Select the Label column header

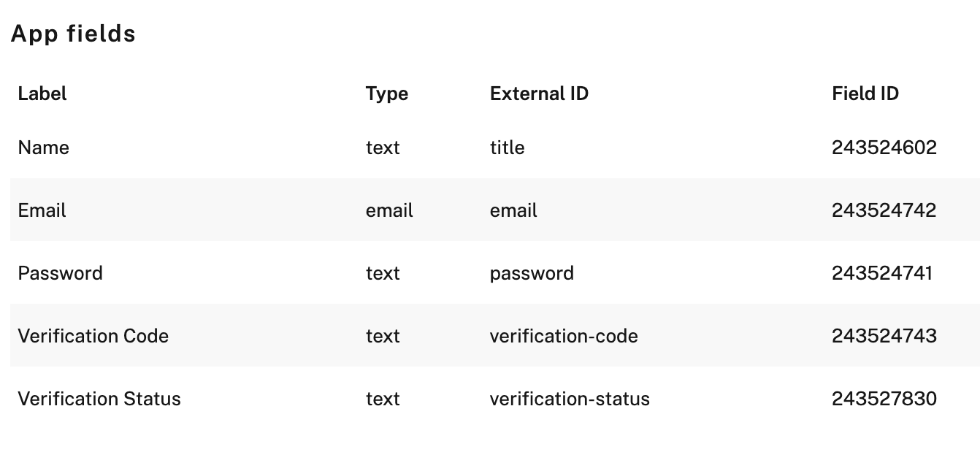point(42,93)
